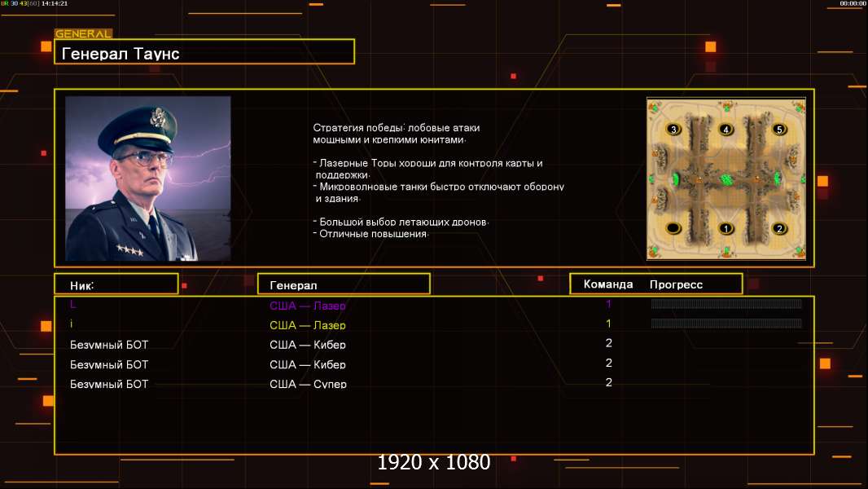Click the Ник column header
Image resolution: width=868 pixels, height=489 pixels.
(x=116, y=284)
